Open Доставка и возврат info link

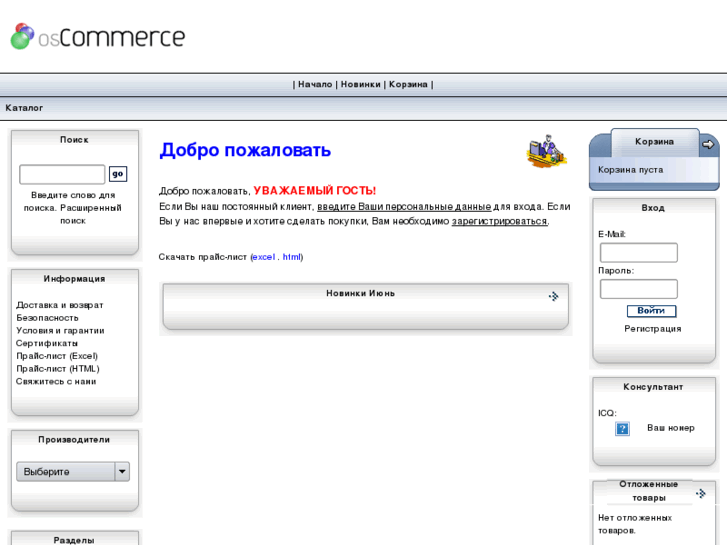tap(60, 305)
